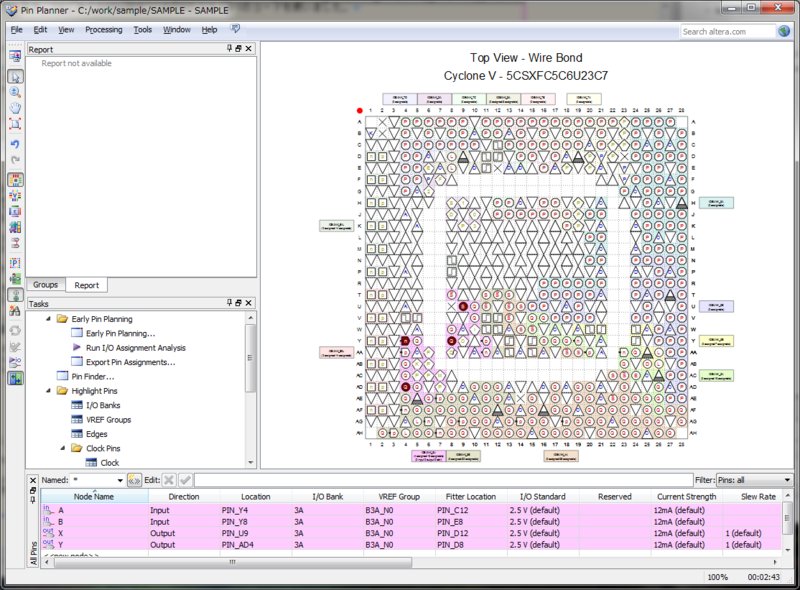Screen dimensions: 800x590
Task: Open the Processing menu
Action: click(x=104, y=30)
